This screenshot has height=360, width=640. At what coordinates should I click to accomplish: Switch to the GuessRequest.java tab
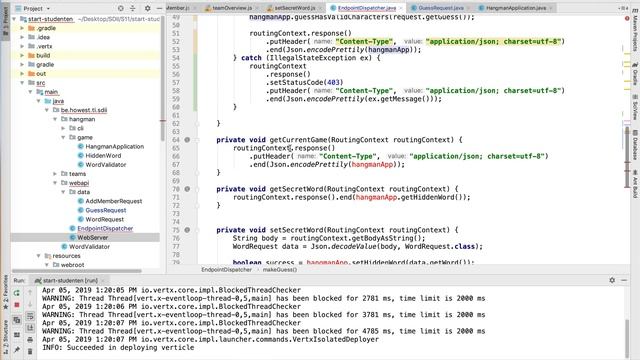click(440, 8)
